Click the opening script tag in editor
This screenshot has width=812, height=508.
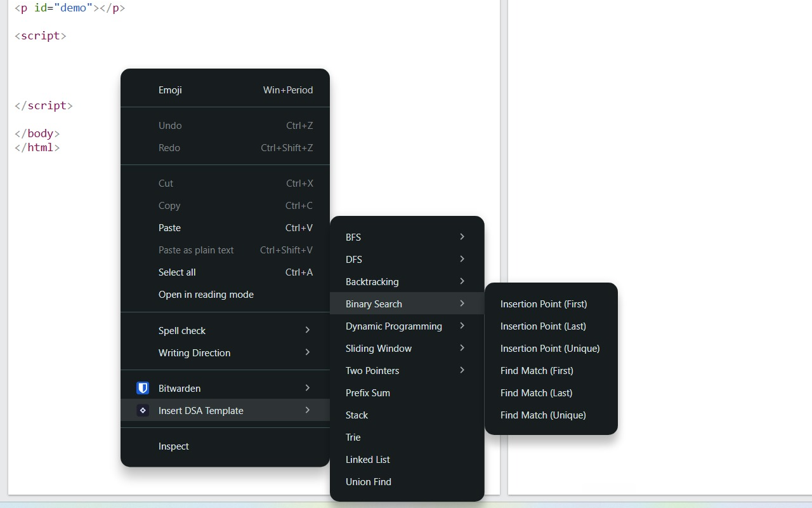click(x=41, y=36)
